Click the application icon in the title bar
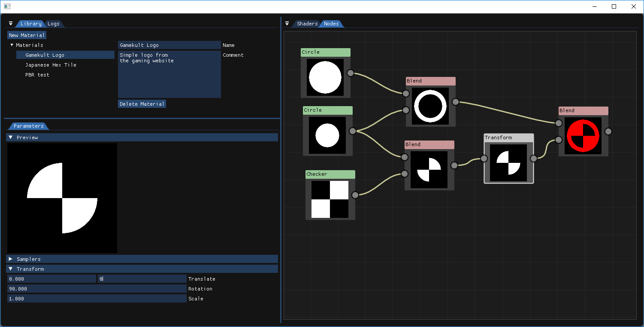This screenshot has height=327, width=644. [x=7, y=6]
